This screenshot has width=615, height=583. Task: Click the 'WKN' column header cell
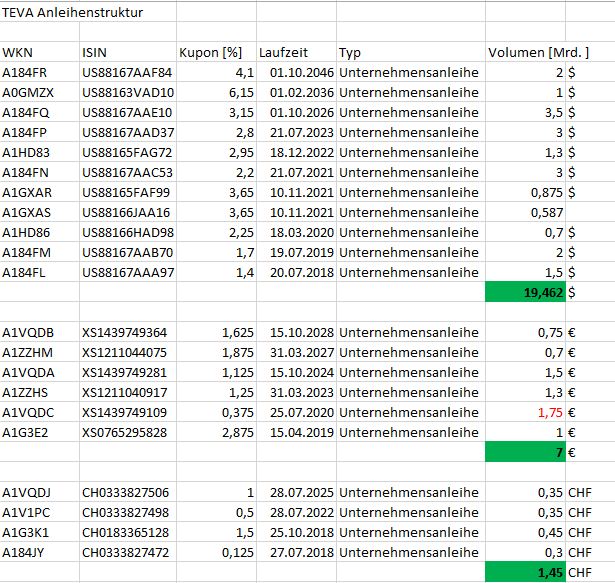[40, 52]
